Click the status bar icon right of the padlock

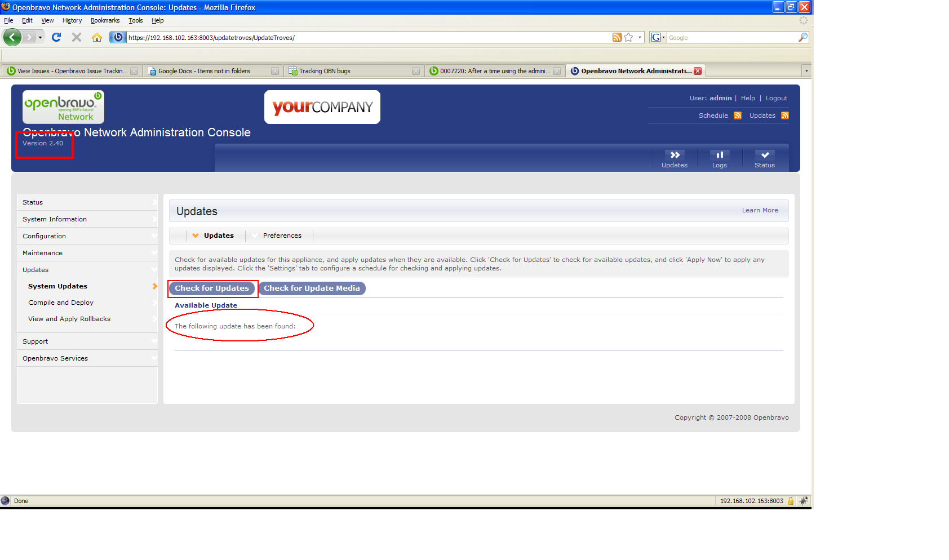[x=804, y=501]
